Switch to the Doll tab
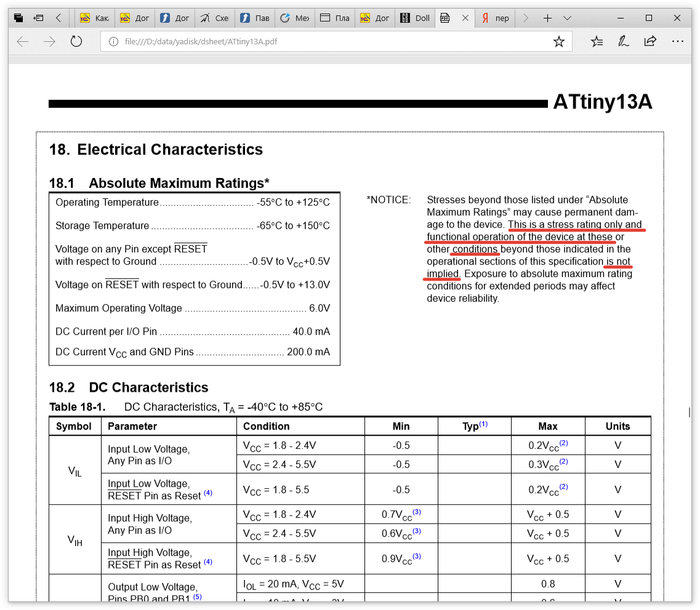The width and height of the screenshot is (700, 610). 415,18
